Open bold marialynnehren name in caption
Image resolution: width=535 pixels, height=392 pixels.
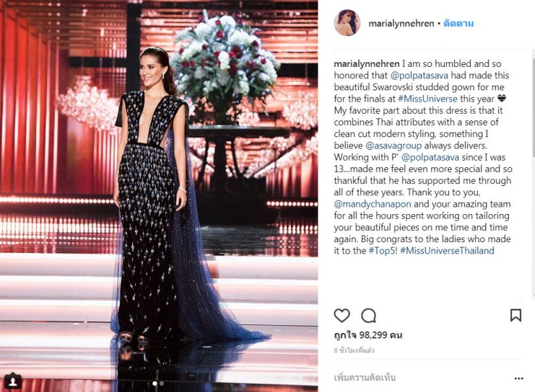tap(366, 64)
